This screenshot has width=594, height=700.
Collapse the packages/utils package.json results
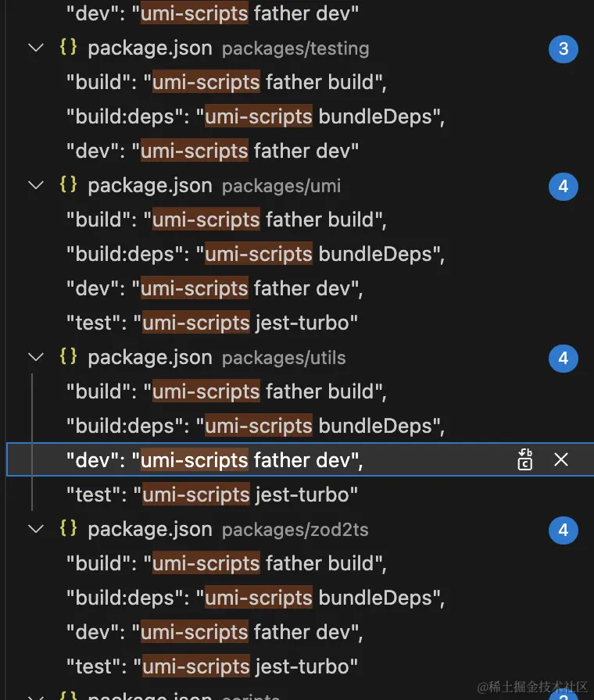point(36,357)
